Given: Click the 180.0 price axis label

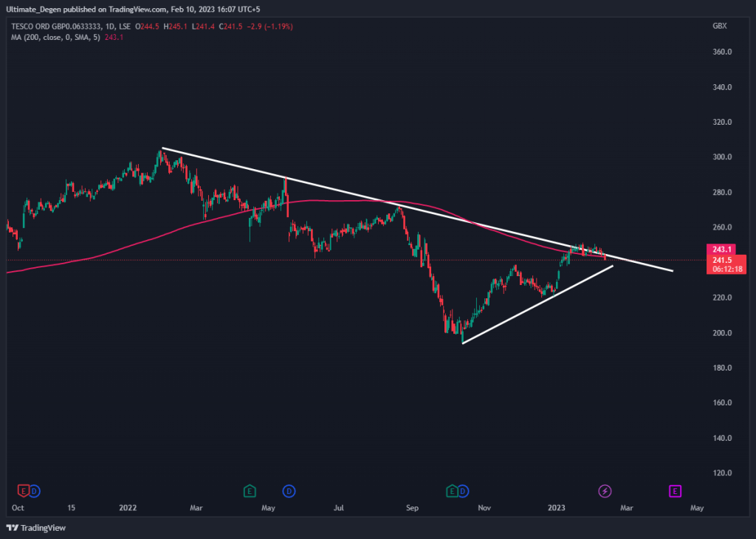Looking at the screenshot, I should tap(722, 368).
